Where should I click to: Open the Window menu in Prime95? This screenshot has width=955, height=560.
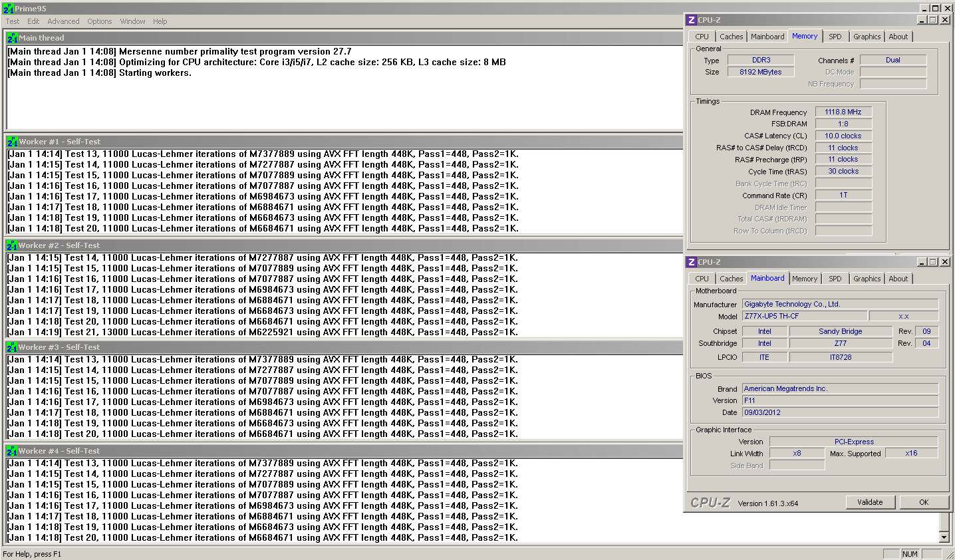(132, 21)
